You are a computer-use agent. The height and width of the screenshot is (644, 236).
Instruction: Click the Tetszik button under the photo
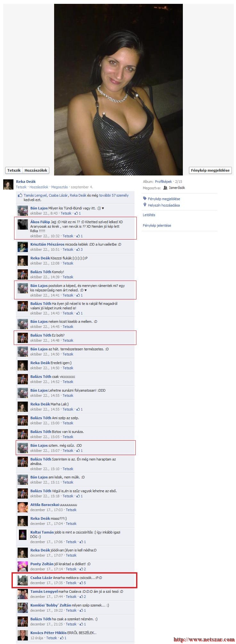14,170
